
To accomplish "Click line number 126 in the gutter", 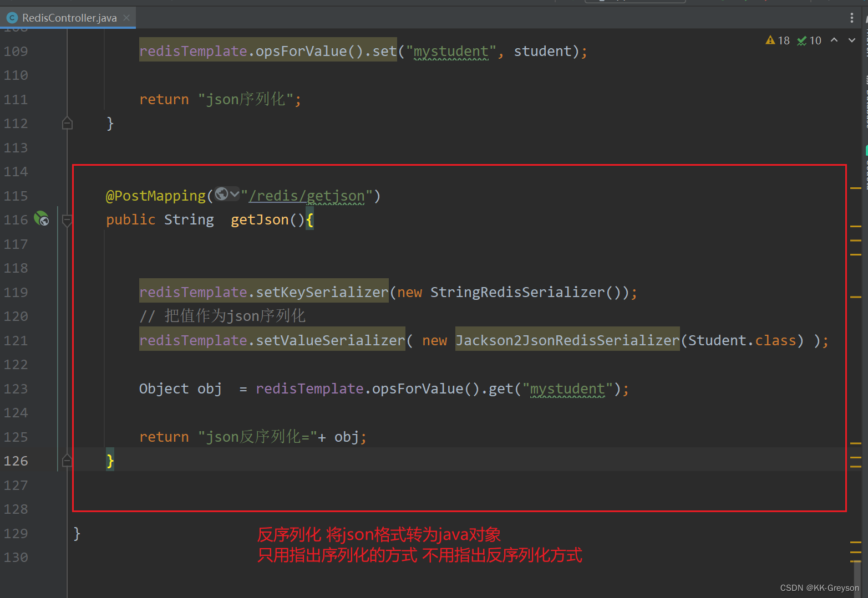I will coord(16,461).
